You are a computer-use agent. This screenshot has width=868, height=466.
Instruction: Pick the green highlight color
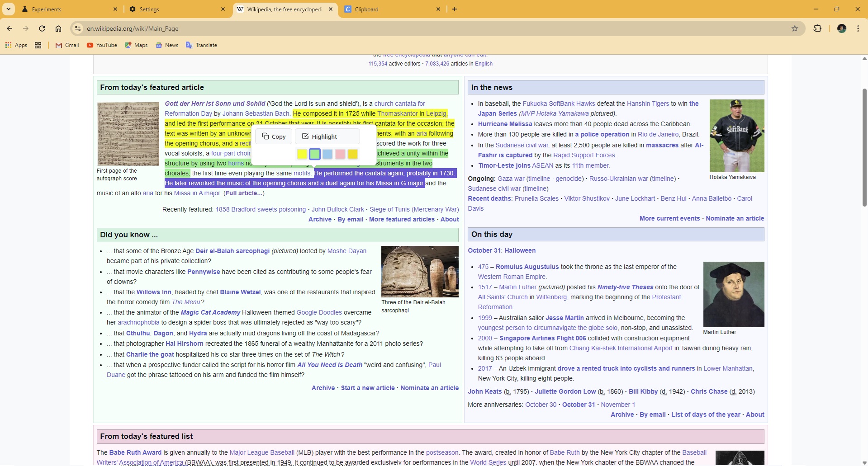click(x=315, y=154)
